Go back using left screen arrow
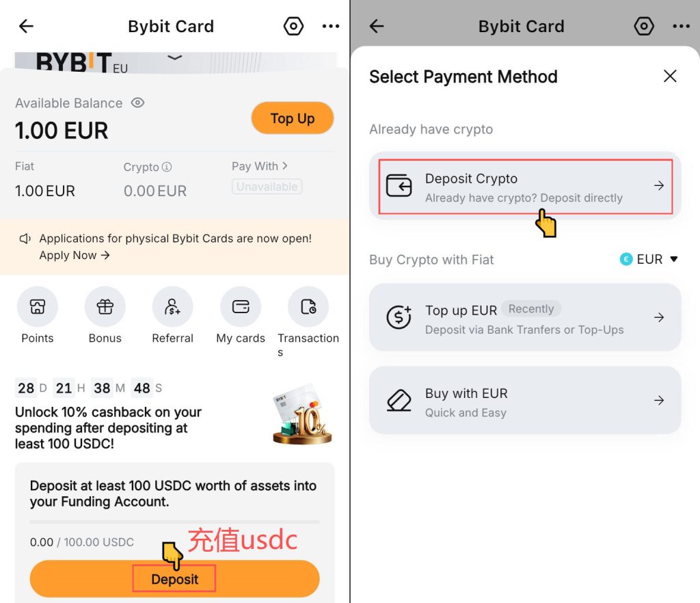 [x=26, y=27]
